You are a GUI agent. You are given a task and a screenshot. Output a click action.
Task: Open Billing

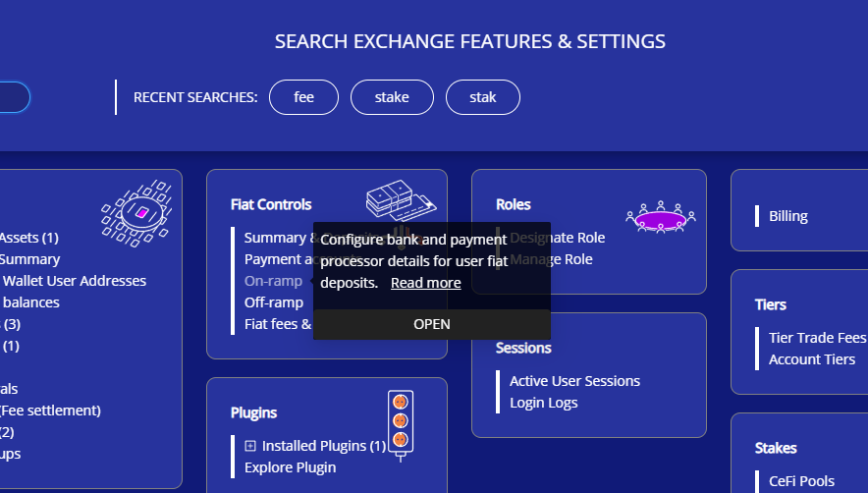[788, 216]
